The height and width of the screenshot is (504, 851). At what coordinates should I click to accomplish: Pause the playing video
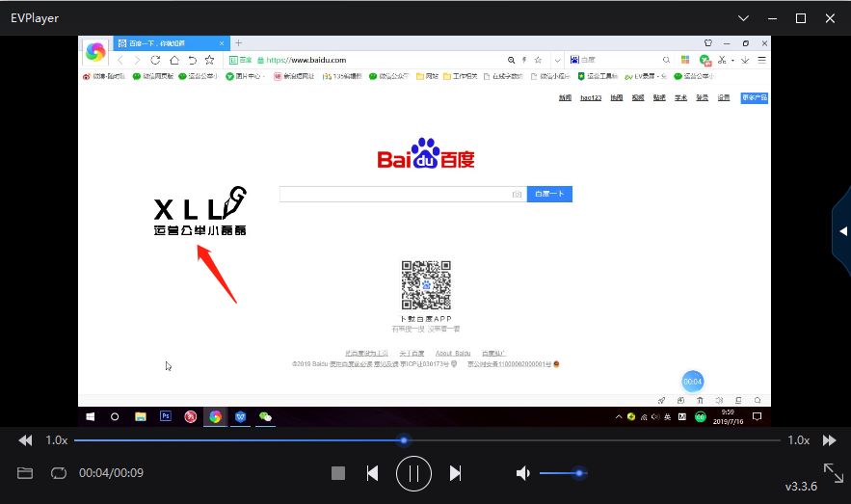point(413,473)
